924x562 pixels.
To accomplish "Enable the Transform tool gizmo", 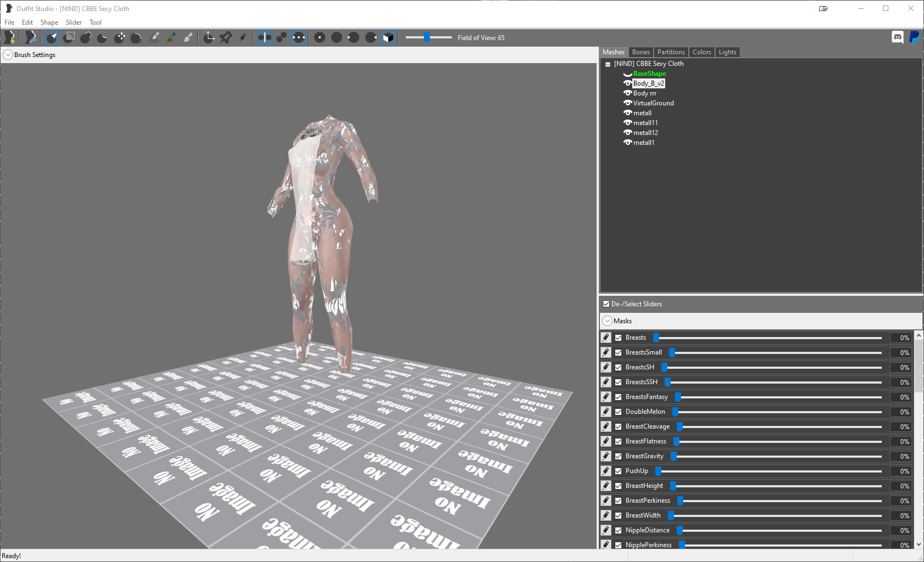I will point(209,37).
